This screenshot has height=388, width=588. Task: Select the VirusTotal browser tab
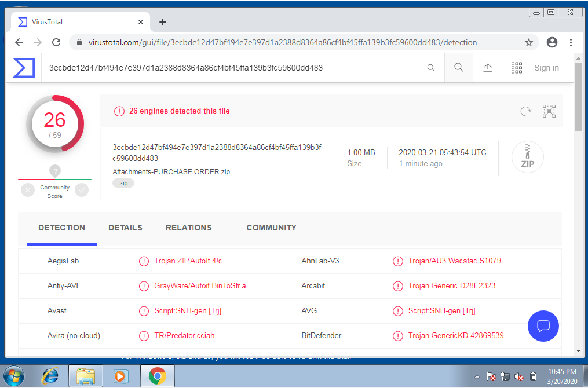81,22
